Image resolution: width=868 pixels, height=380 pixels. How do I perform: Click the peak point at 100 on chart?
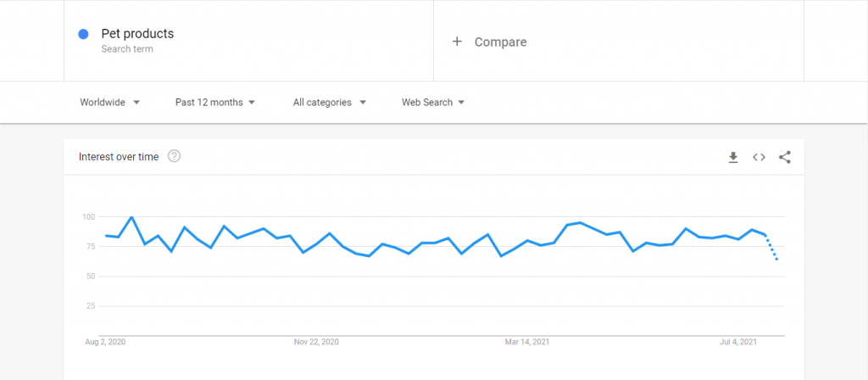[x=131, y=216]
